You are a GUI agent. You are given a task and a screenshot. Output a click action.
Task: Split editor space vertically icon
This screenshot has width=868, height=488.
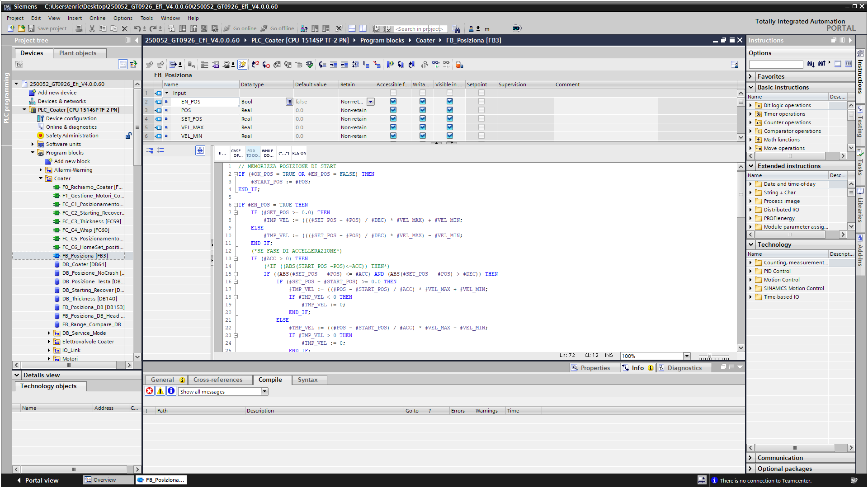coord(363,28)
